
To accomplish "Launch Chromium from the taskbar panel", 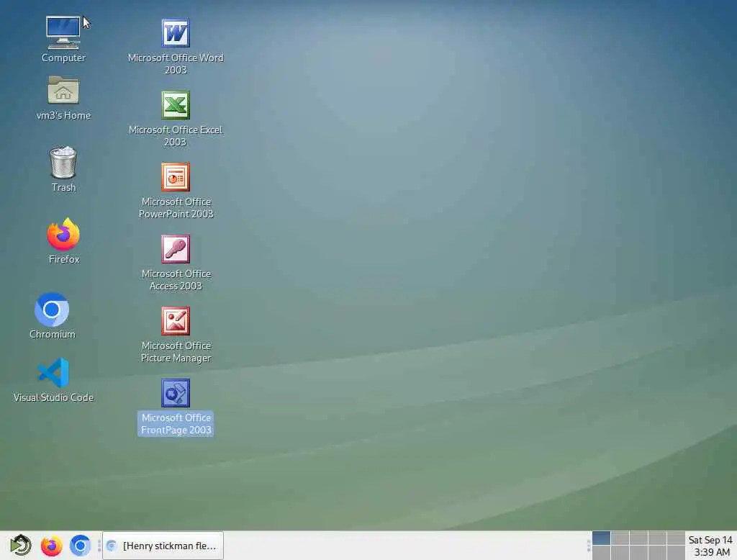I will 80,546.
